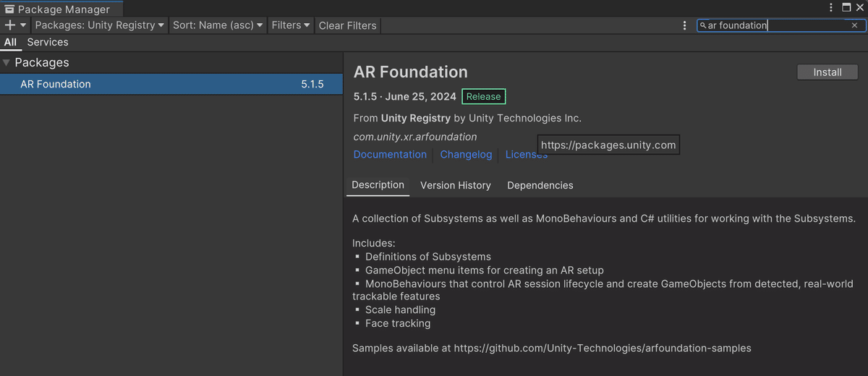This screenshot has height=376, width=868.
Task: Click the 5.1.5 · June 25, 2024 version text
Action: click(x=405, y=96)
